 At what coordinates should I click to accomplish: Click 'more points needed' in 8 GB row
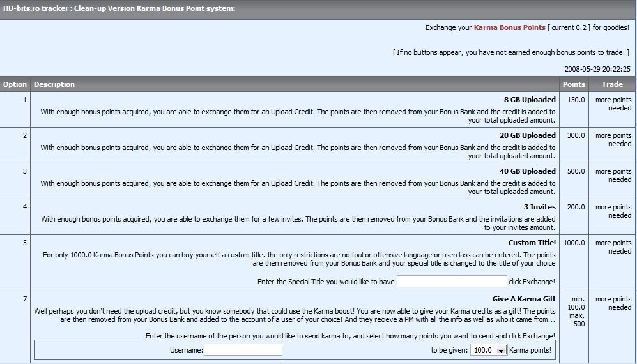(613, 104)
